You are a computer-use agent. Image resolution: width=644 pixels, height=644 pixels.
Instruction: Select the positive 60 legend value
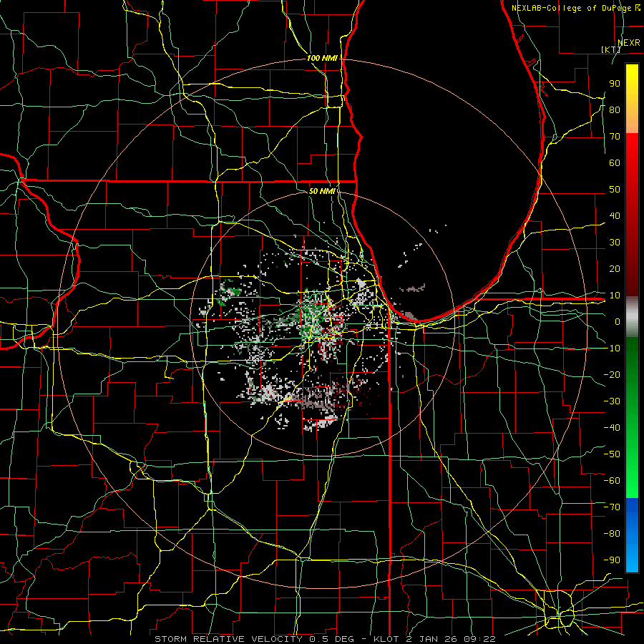tap(615, 163)
